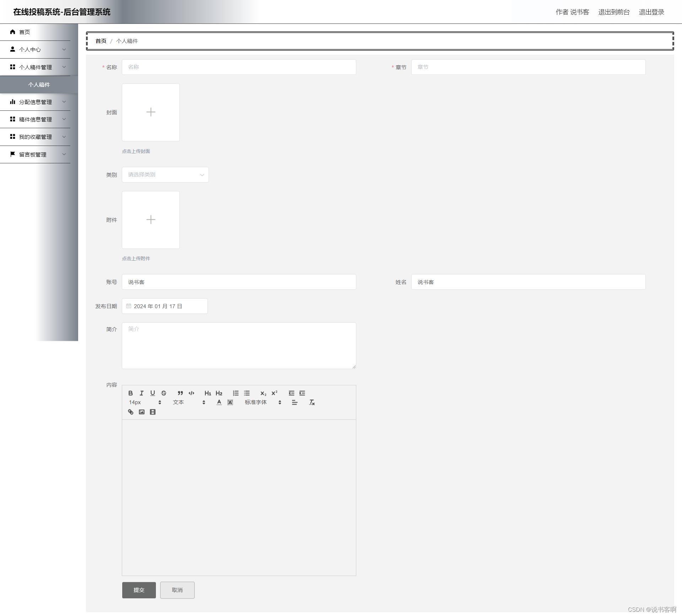The height and width of the screenshot is (616, 682).
Task: Clear text formatting in editor
Action: [x=312, y=402]
